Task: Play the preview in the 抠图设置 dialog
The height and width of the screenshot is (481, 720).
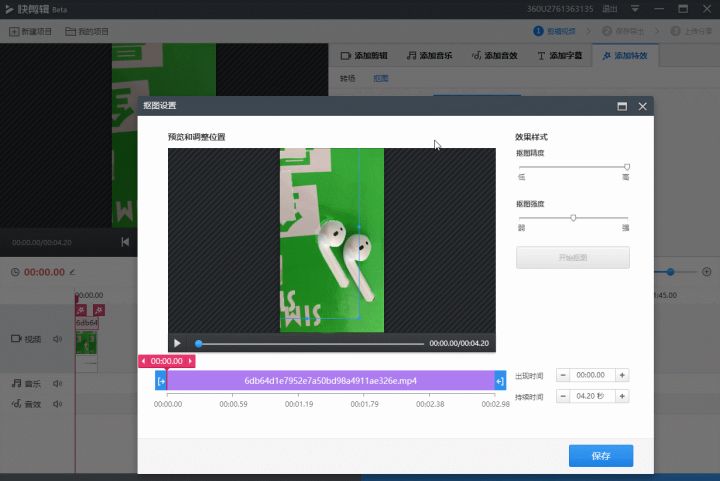Action: 177,343
